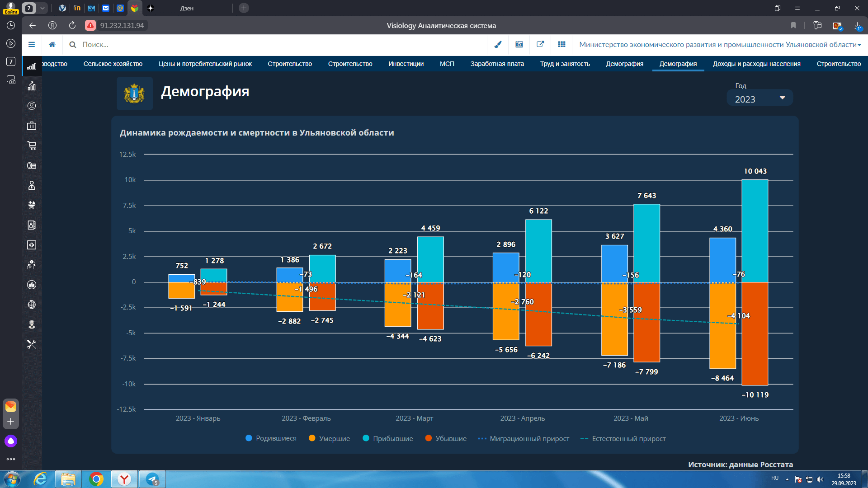The image size is (868, 488).
Task: Toggle Прибывшие legend series
Action: (388, 438)
